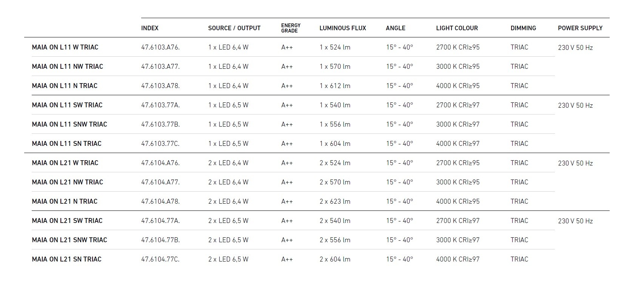This screenshot has width=644, height=294.
Task: Click the SOURCE / OUTPUT column header
Action: (234, 28)
